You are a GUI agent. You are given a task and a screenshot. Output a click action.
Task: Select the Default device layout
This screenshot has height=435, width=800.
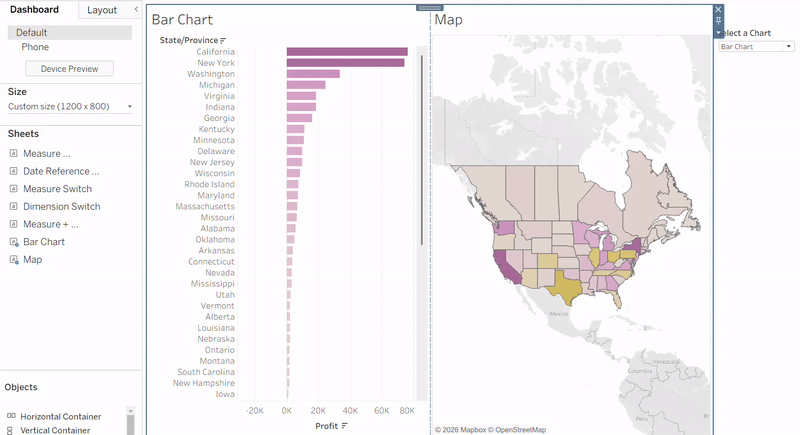(x=32, y=33)
